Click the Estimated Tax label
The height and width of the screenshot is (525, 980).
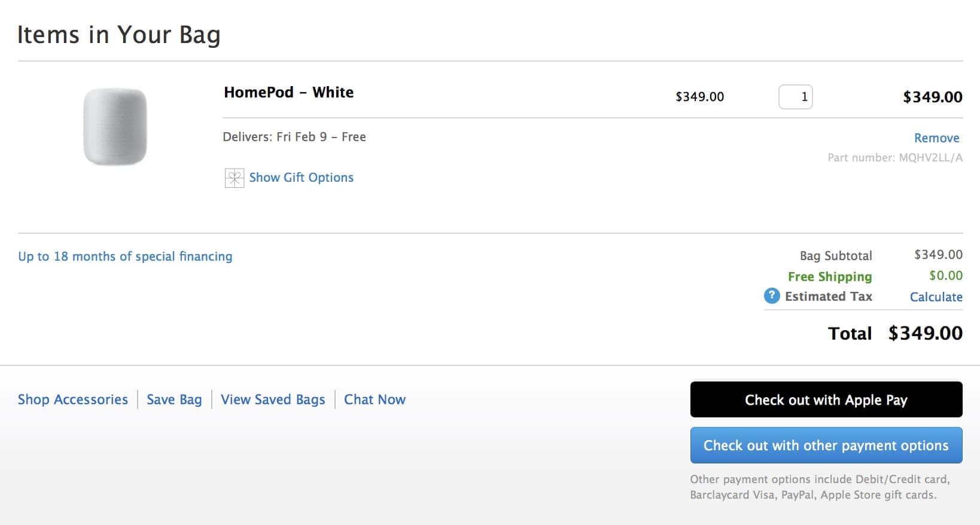[828, 297]
